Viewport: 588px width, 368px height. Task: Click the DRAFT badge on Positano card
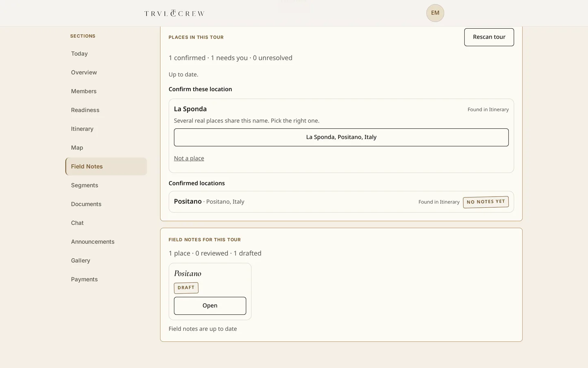[x=186, y=288]
